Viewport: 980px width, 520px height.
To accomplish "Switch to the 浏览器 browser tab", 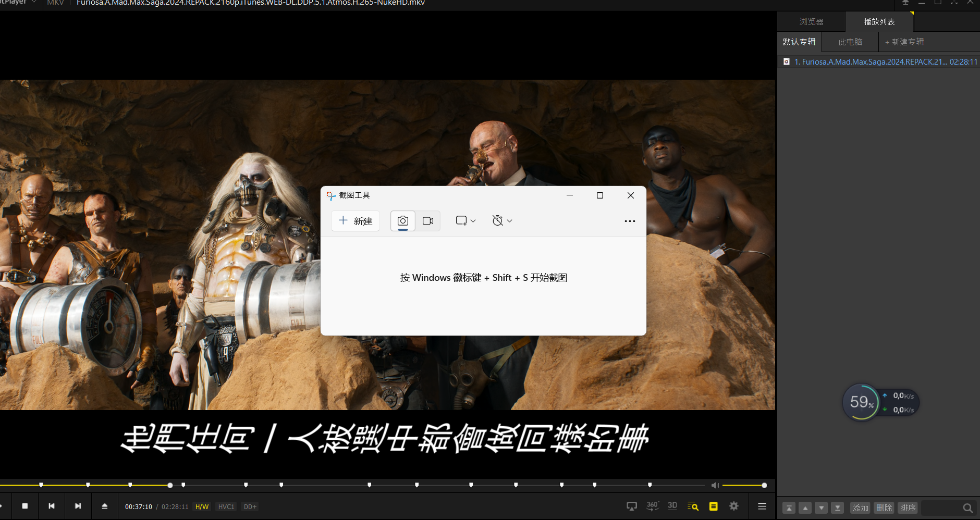I will (811, 21).
